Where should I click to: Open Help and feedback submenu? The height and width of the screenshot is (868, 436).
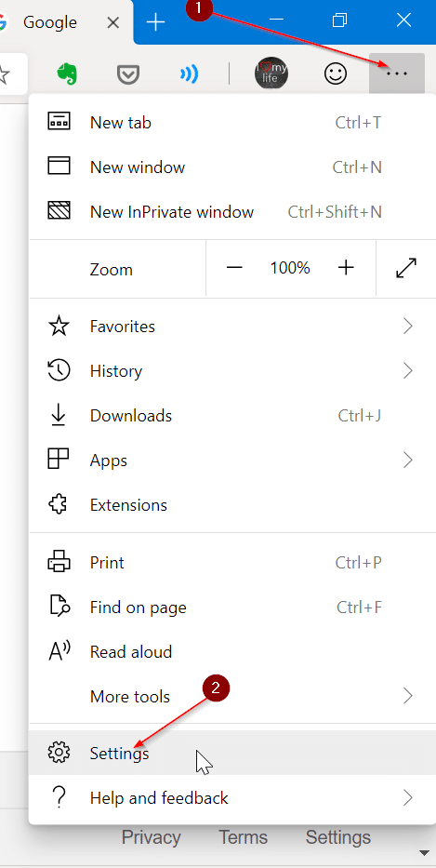232,797
